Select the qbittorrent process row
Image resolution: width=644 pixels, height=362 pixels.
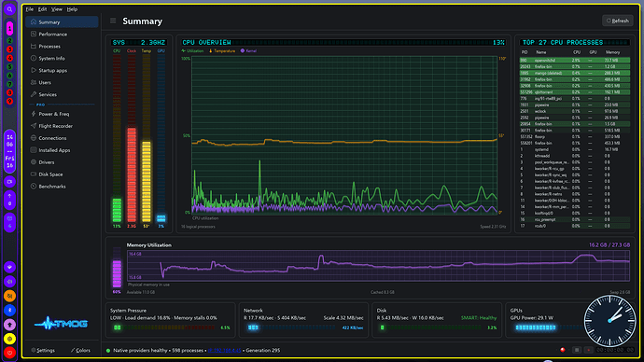pyautogui.click(x=575, y=92)
